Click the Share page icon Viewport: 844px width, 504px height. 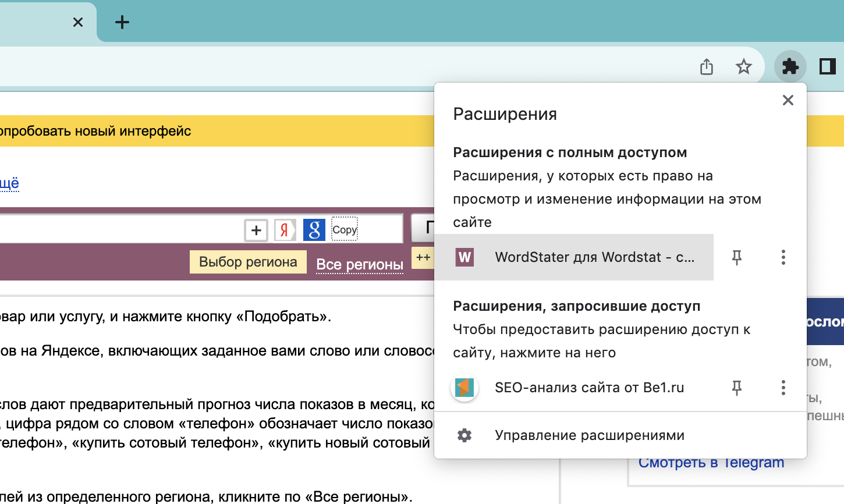tap(706, 67)
